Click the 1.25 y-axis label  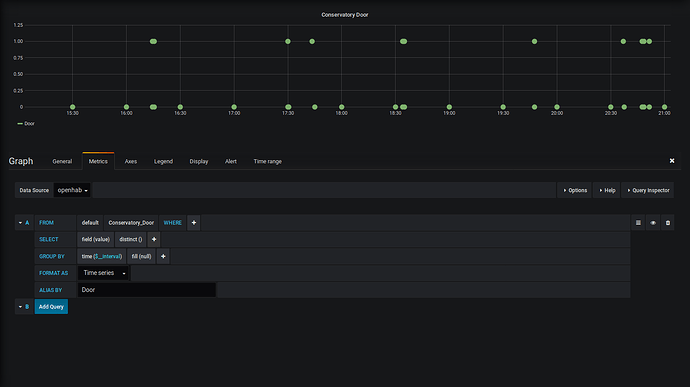coord(18,25)
